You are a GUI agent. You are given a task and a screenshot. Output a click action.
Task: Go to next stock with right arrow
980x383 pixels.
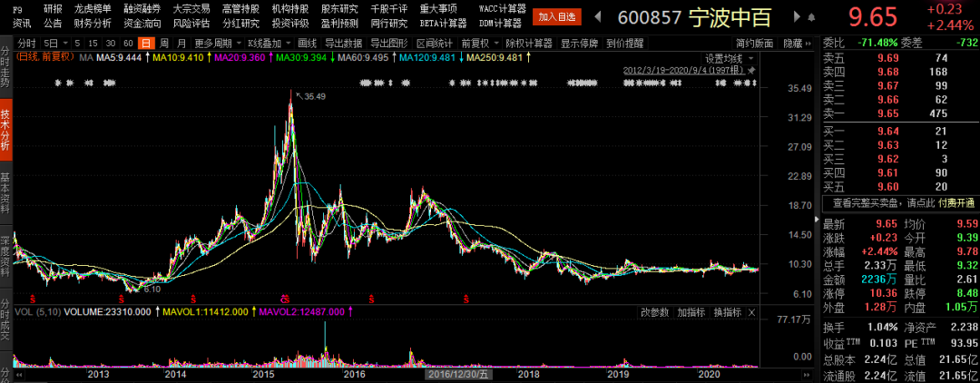[796, 17]
